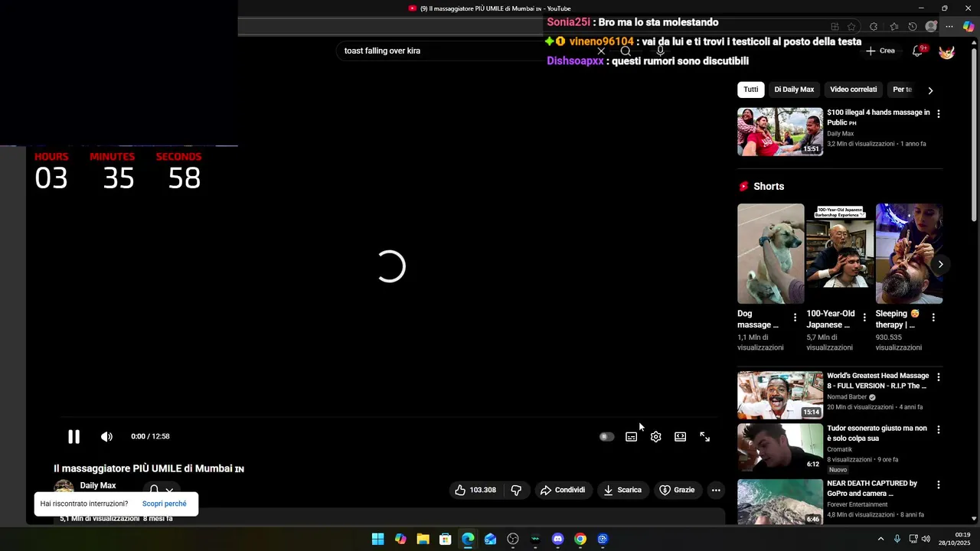Open the YouTube notifications bell showing 9+
The image size is (980, 551).
pos(918,51)
